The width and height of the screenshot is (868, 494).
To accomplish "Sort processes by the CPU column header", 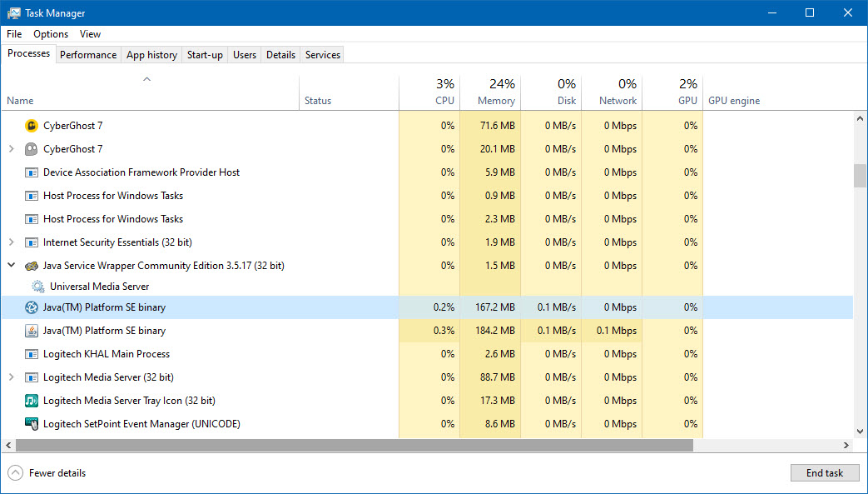I will (429, 92).
